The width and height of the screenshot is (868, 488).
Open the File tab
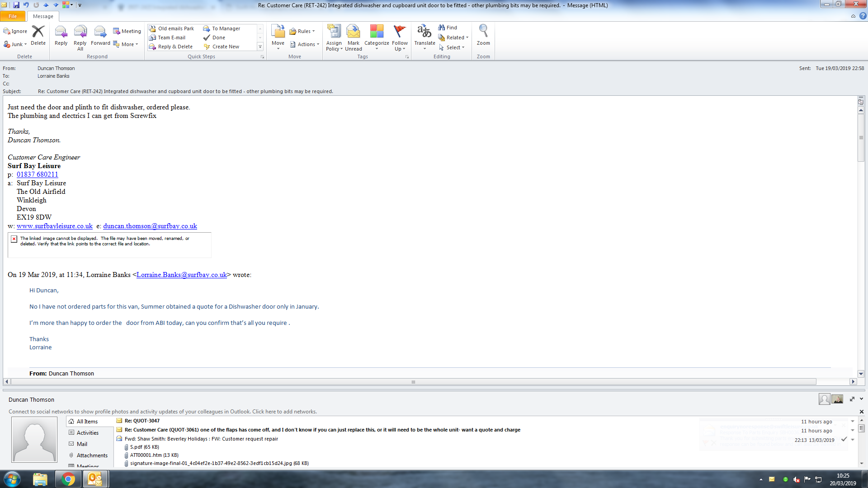(13, 16)
